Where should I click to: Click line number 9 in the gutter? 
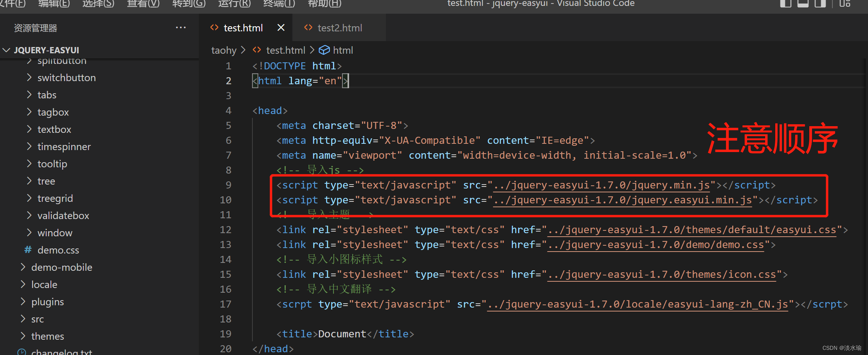click(229, 185)
